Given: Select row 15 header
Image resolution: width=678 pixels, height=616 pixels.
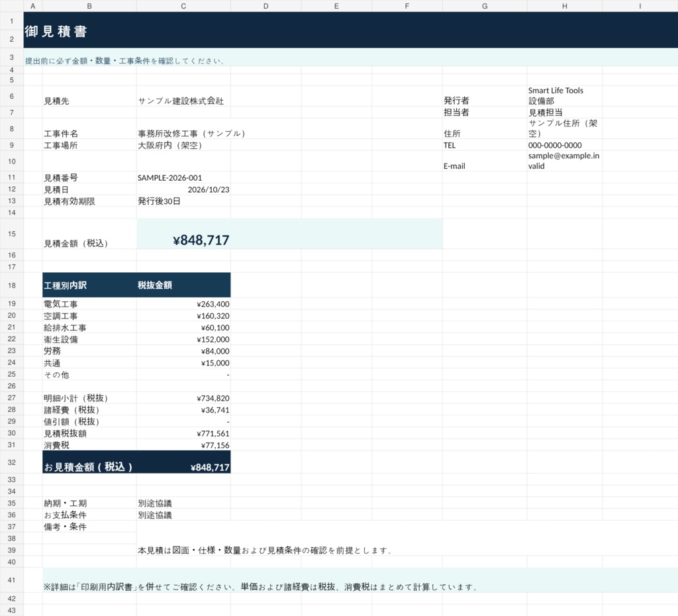Looking at the screenshot, I should tap(12, 234).
